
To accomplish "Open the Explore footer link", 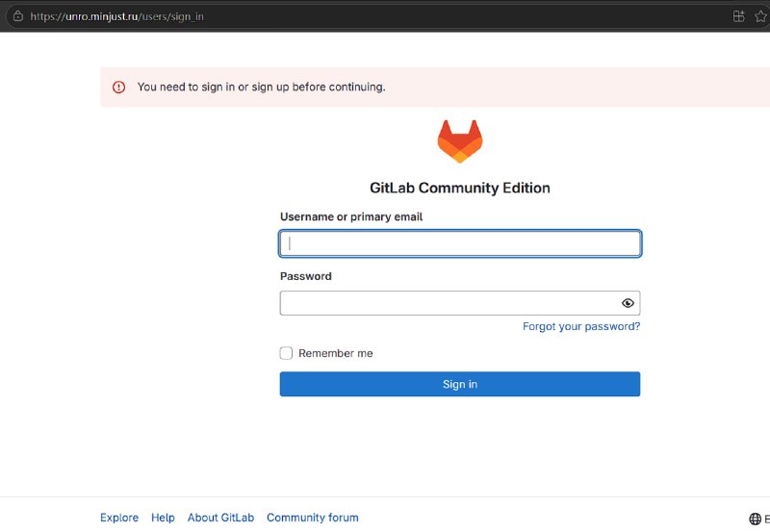I will 119,518.
